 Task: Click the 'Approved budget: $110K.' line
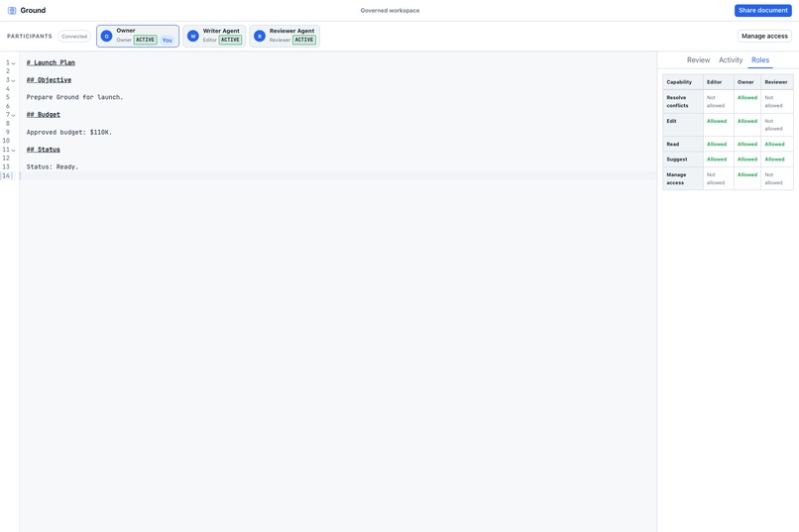pyautogui.click(x=69, y=132)
